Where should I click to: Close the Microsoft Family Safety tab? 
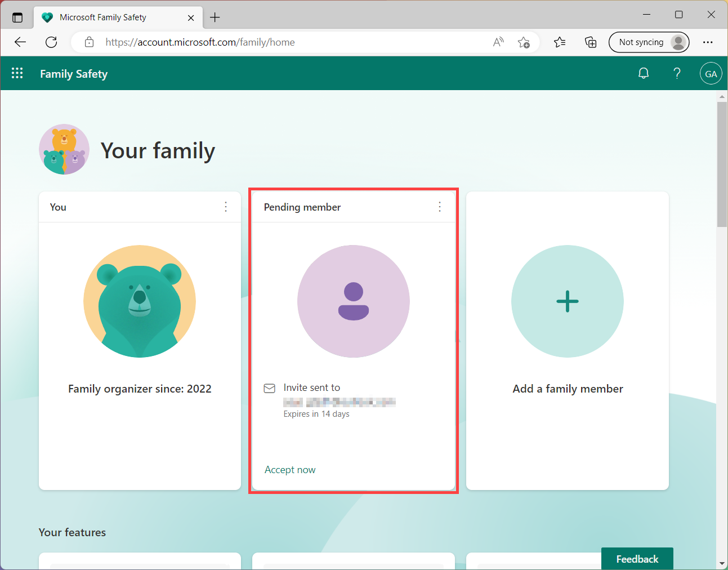coord(191,17)
